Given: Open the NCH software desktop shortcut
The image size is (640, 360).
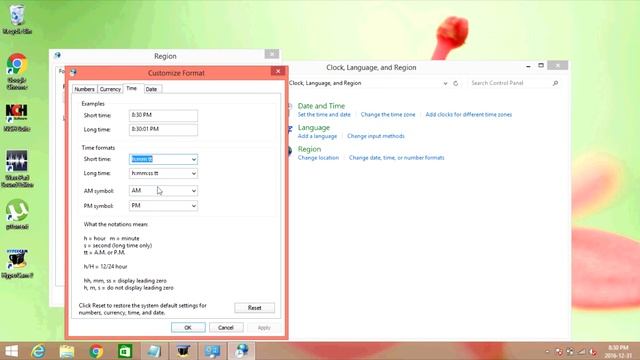Looking at the screenshot, I should (x=17, y=117).
